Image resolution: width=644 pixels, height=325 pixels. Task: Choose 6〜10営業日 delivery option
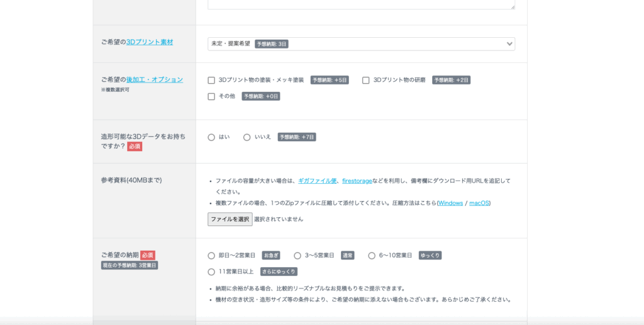(x=372, y=256)
